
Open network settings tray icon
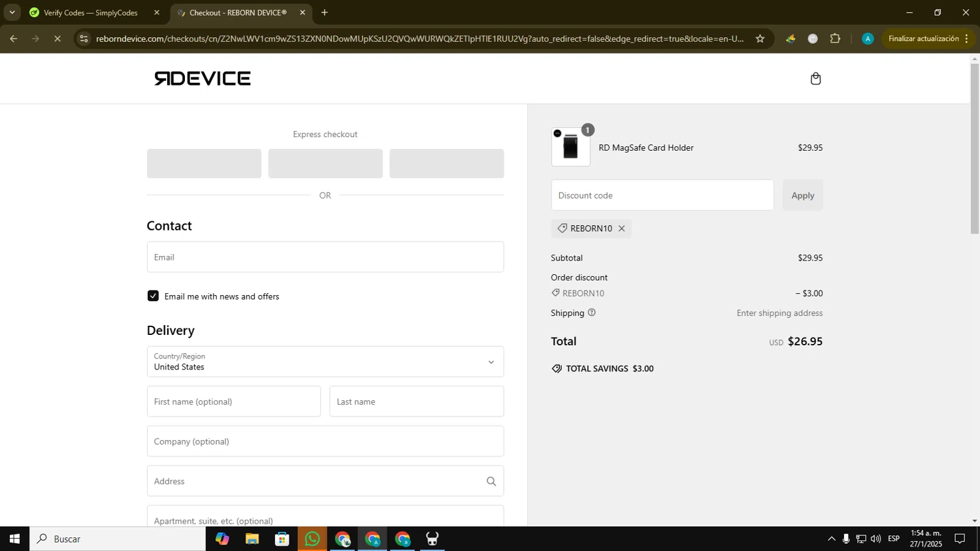tap(861, 539)
